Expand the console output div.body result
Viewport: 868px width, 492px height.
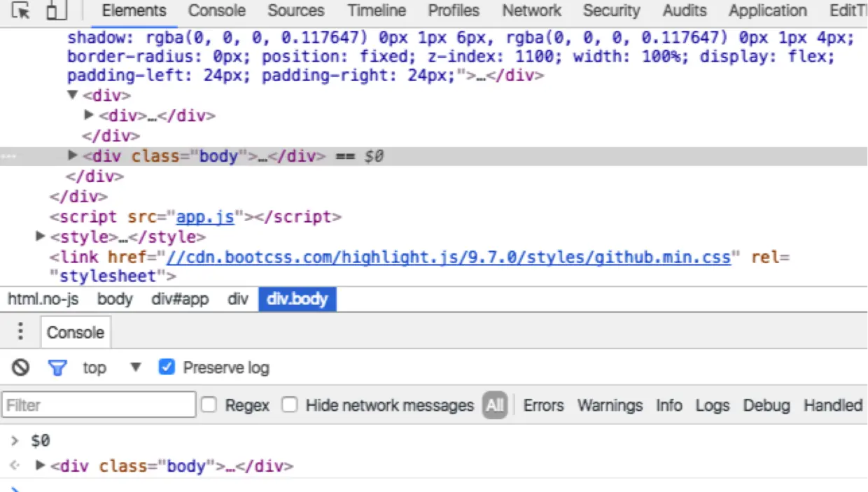pos(41,465)
